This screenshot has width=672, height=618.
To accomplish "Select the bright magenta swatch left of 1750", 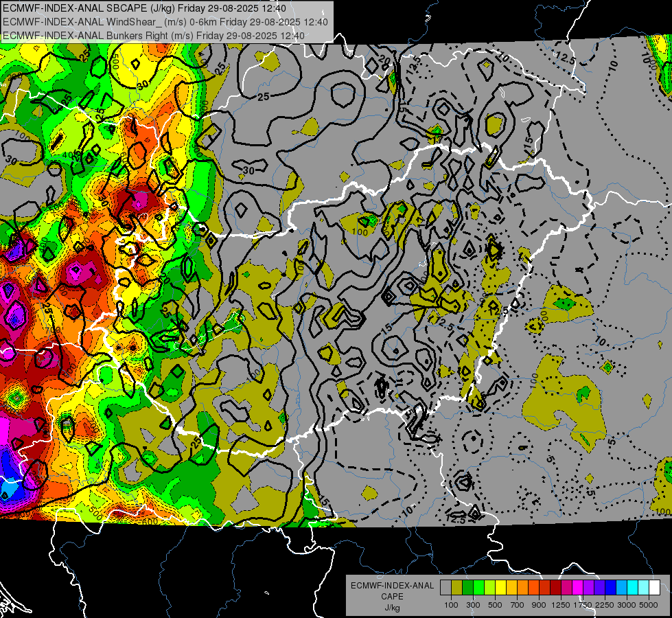I will 578,588.
